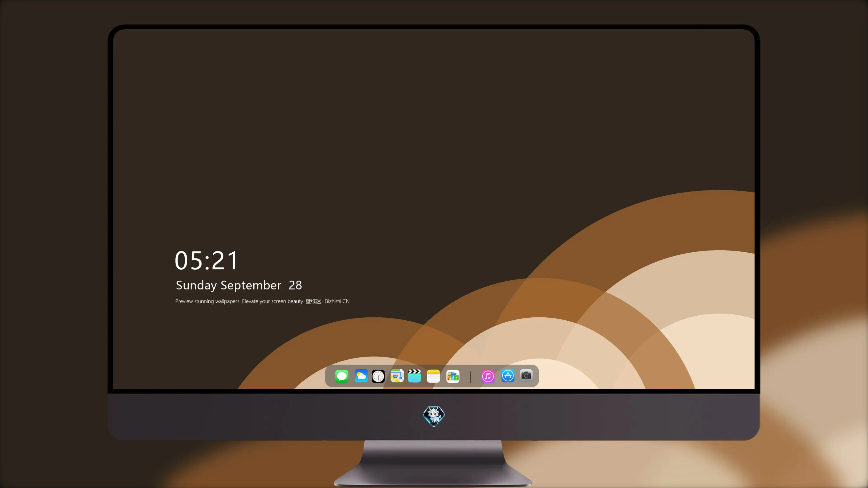
Task: Click the 'Preview stunning wallpapers' tagline text
Action: (262, 301)
